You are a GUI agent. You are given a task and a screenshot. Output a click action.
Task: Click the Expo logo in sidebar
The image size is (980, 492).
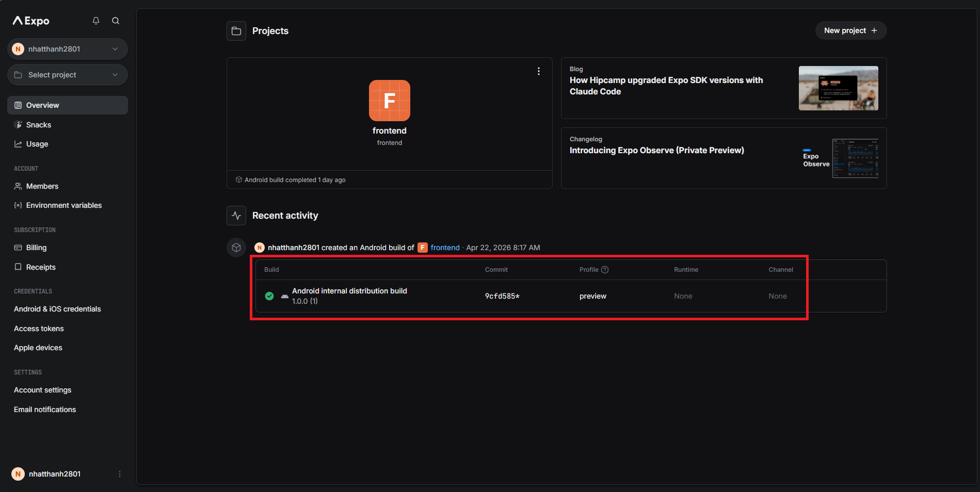point(31,21)
